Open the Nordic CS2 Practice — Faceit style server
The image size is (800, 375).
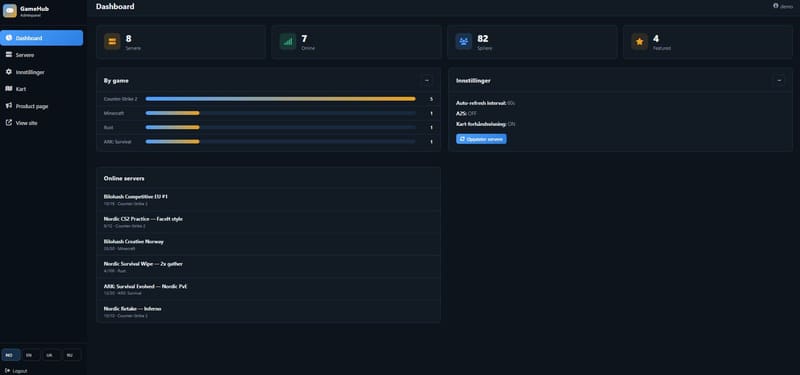268,222
